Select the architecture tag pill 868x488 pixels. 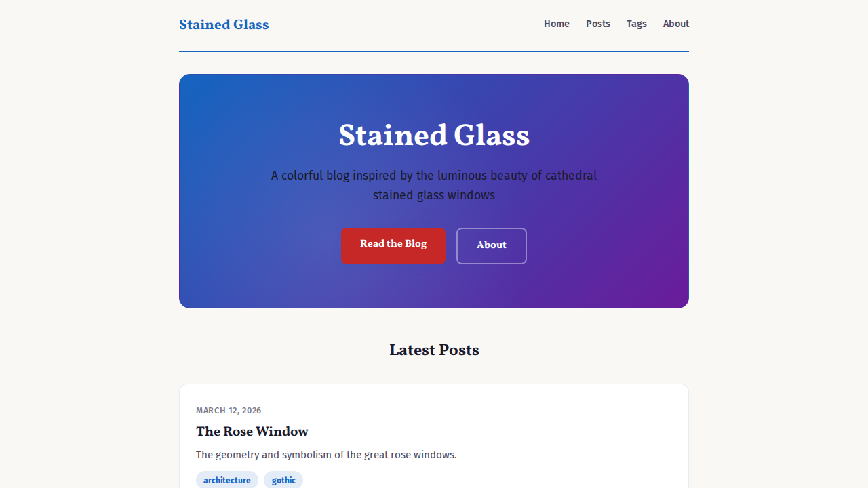226,479
